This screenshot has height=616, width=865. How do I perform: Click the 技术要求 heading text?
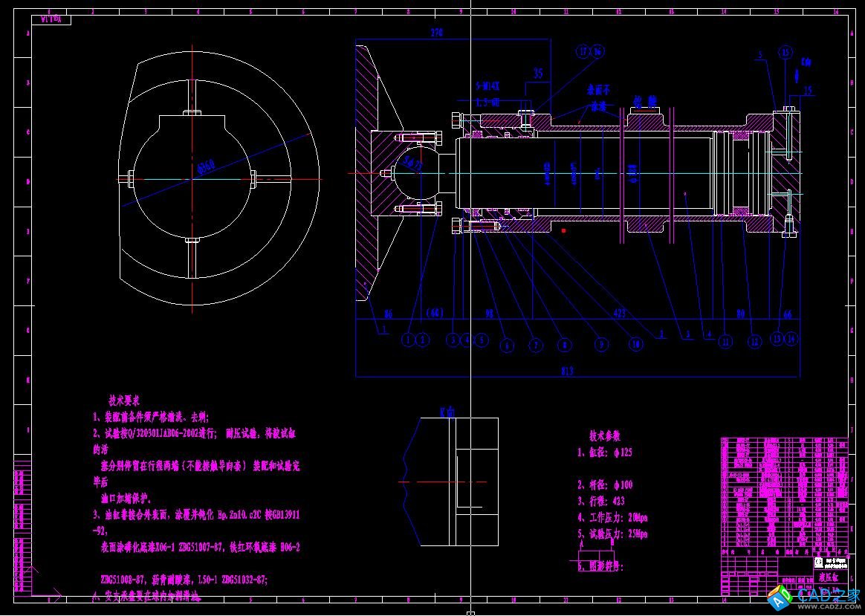click(129, 400)
